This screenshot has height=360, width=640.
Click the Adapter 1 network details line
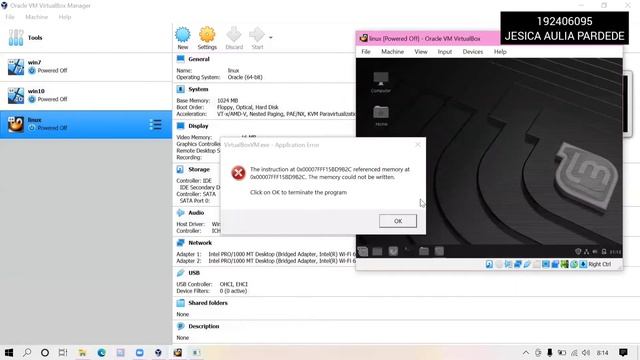[x=266, y=254]
